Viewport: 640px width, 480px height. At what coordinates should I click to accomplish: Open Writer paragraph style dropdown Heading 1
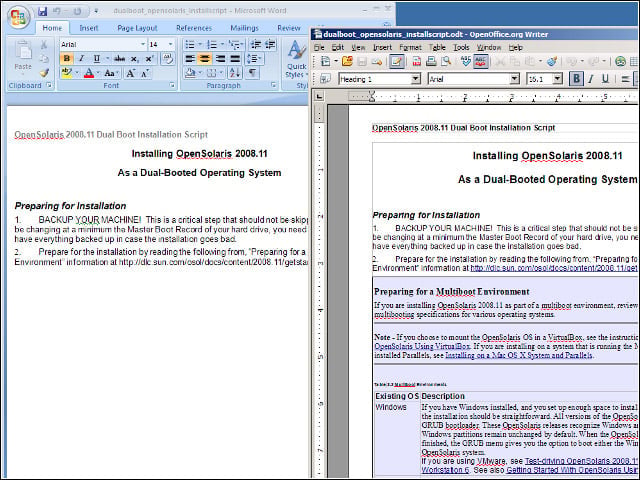pos(416,79)
